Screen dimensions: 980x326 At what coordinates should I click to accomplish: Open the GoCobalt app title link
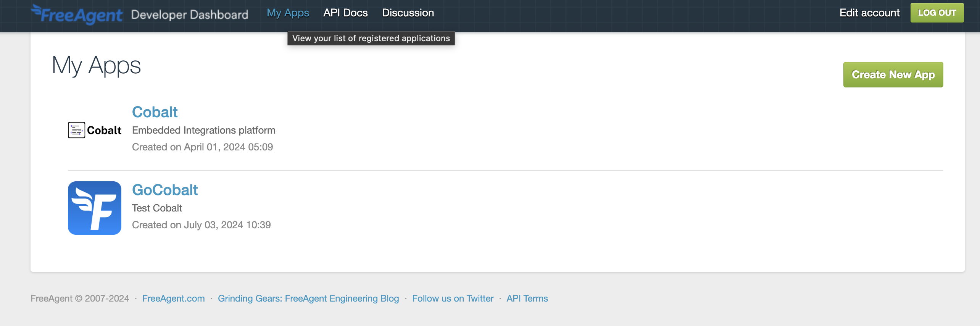pos(165,190)
